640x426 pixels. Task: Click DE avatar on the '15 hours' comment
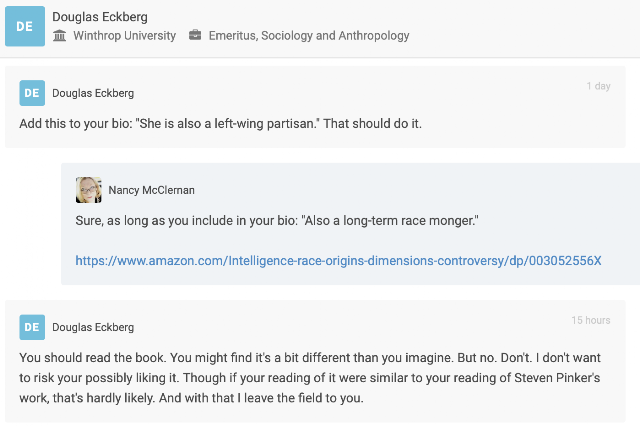tap(32, 326)
